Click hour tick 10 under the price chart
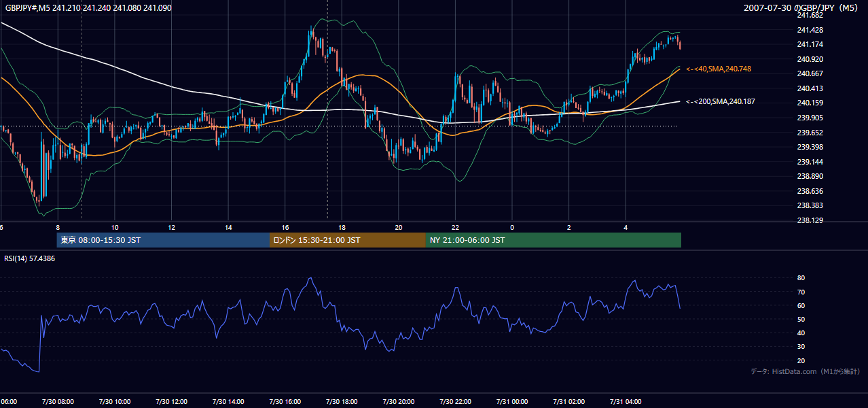 coord(115,228)
